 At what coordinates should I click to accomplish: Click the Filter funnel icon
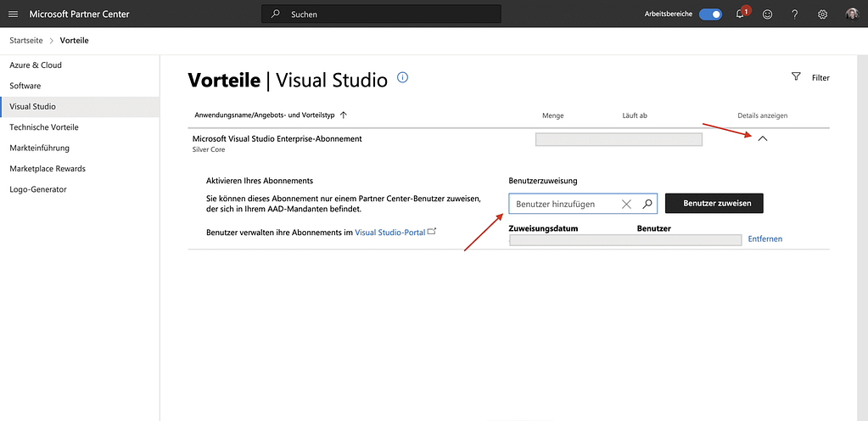(x=796, y=76)
